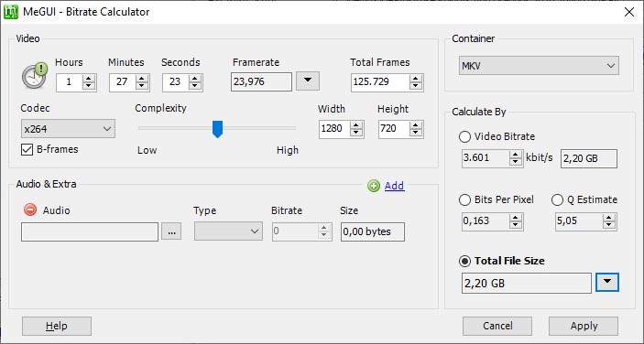Select the Q Estimate radio option
644x344 pixels.
coord(557,200)
